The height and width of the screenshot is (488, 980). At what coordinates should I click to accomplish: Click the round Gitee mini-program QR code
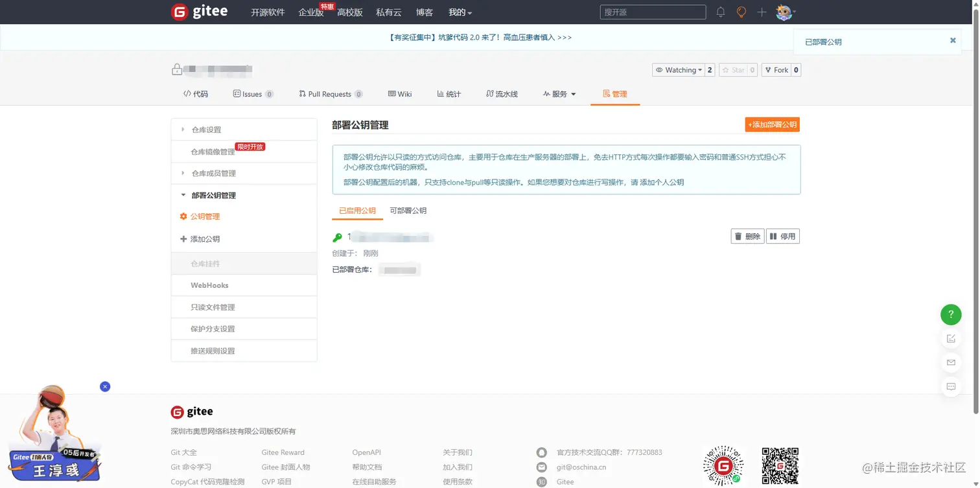point(723,465)
